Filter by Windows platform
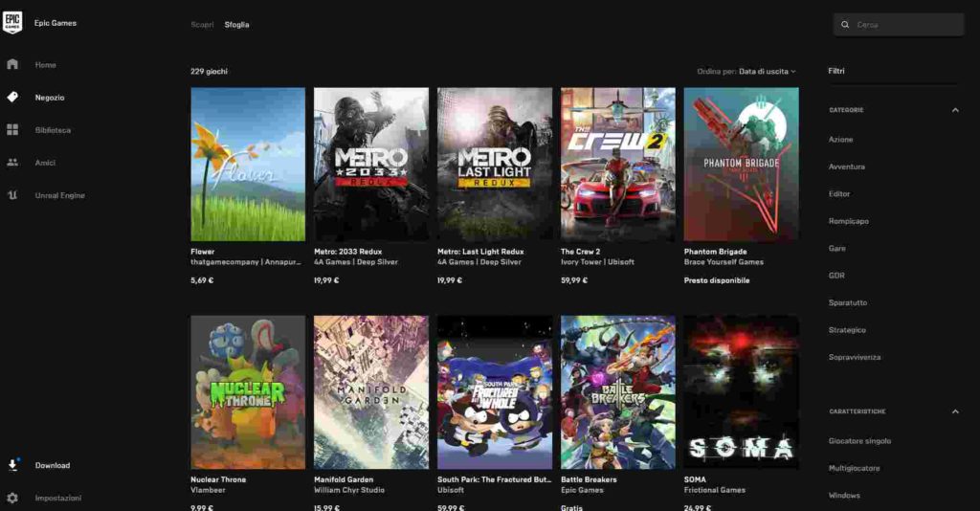The image size is (980, 511). tap(844, 496)
